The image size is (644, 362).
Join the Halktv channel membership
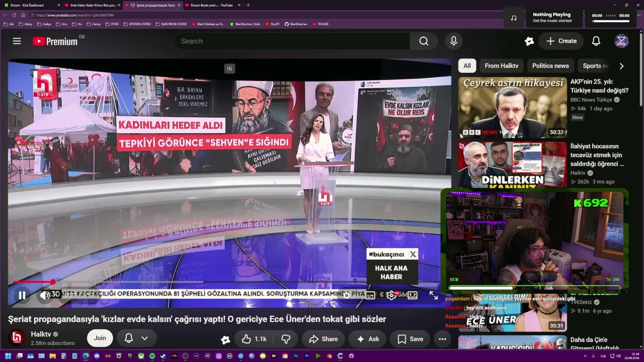pyautogui.click(x=100, y=338)
